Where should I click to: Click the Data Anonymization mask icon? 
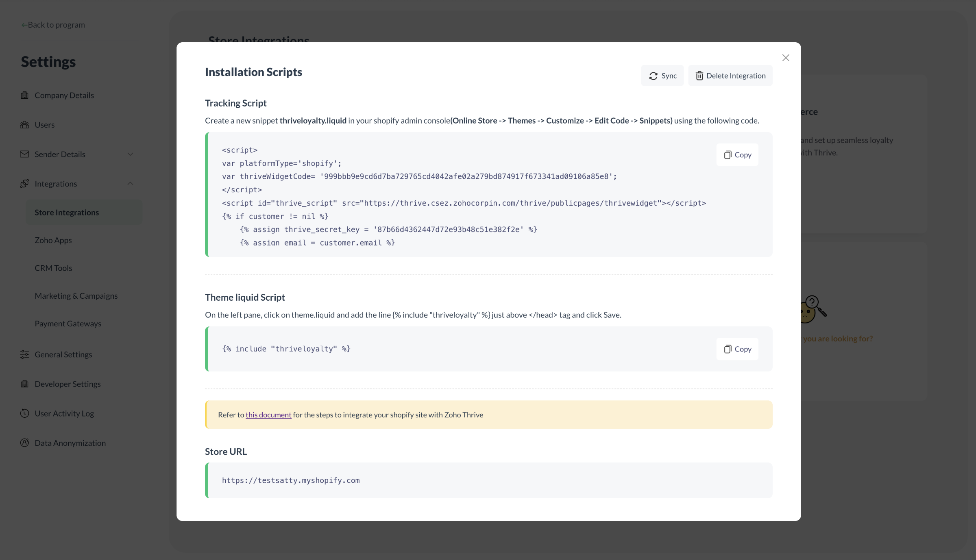click(x=24, y=443)
